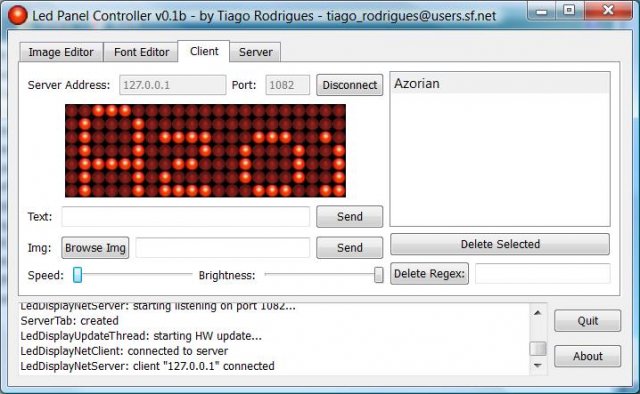Close the Led Panel Controller window
Image resolution: width=640 pixels, height=394 pixels.
pyautogui.click(x=608, y=11)
